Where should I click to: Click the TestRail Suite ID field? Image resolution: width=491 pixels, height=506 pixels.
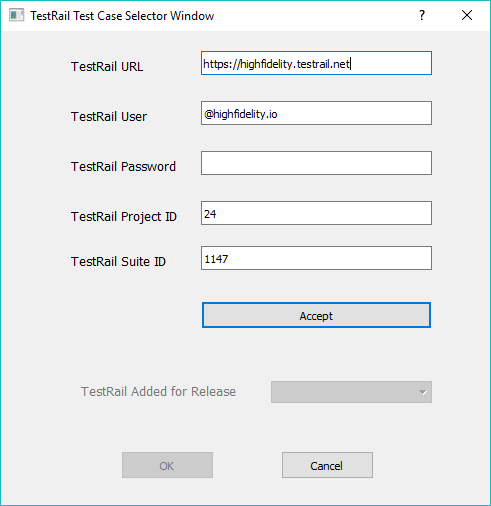316,258
